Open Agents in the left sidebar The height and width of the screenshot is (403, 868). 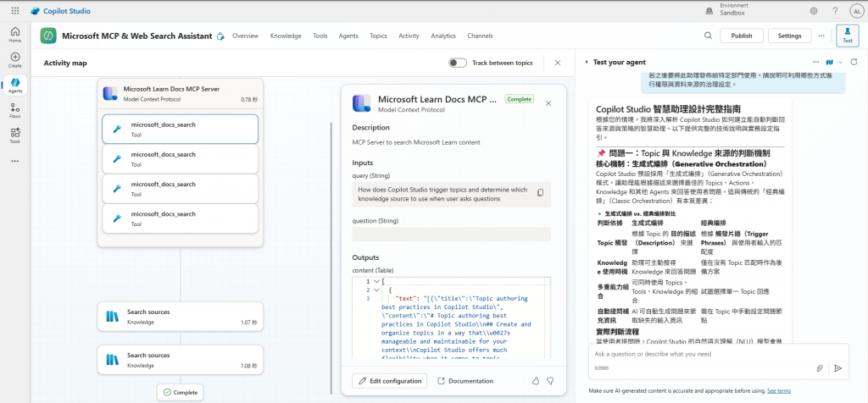coord(15,86)
